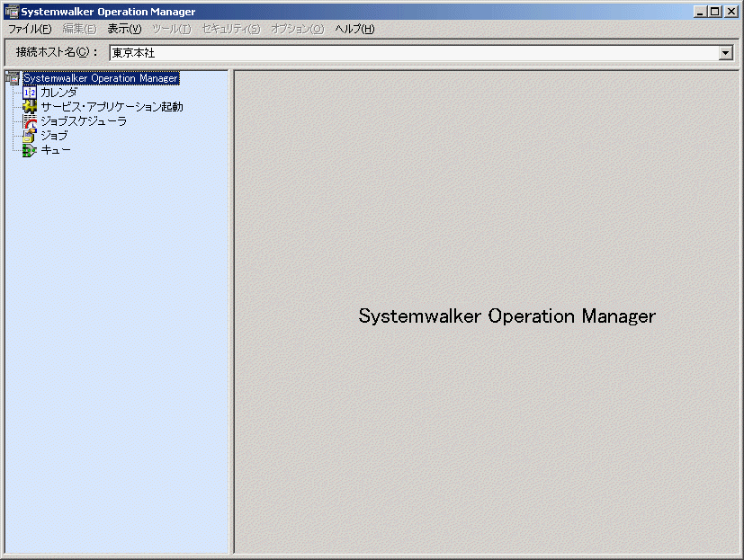Open the 編集(E) menu

click(80, 29)
